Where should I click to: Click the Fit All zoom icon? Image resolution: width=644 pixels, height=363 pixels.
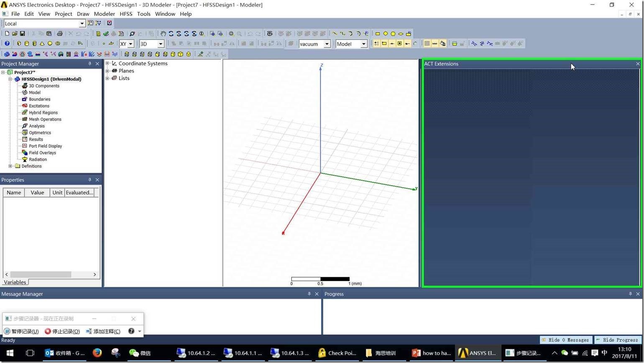(231, 33)
